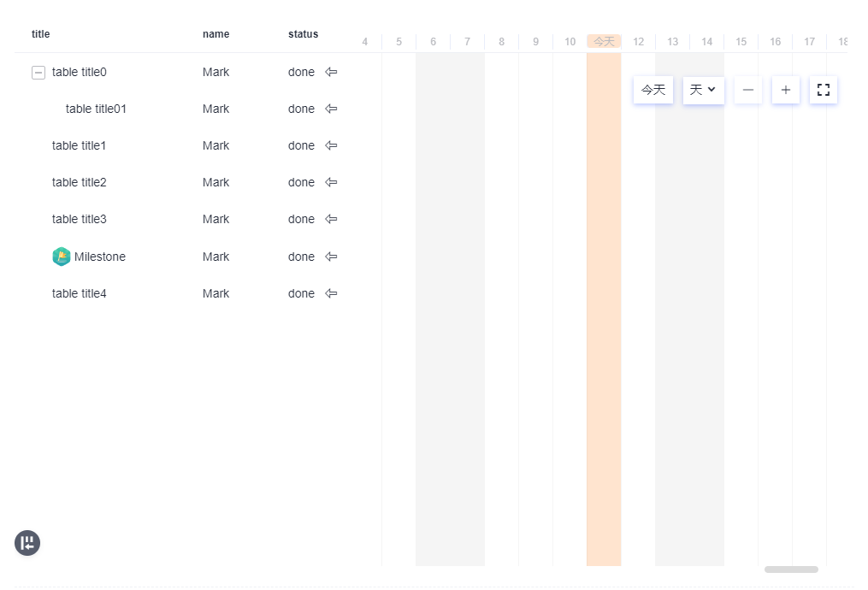This screenshot has width=868, height=590.
Task: Click the arrow icon in Milestone row
Action: [331, 257]
